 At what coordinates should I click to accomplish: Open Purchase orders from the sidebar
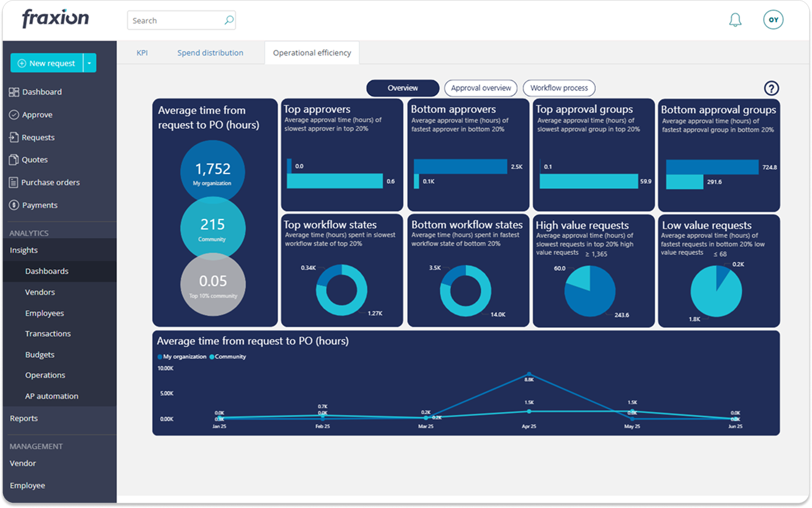click(x=13, y=182)
